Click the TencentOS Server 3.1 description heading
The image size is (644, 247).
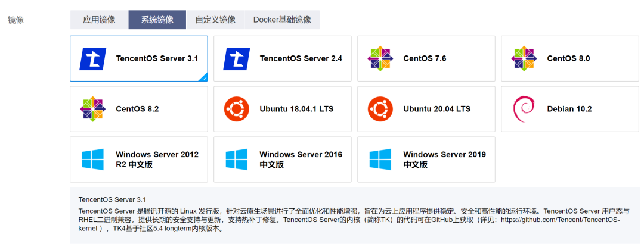pyautogui.click(x=112, y=200)
